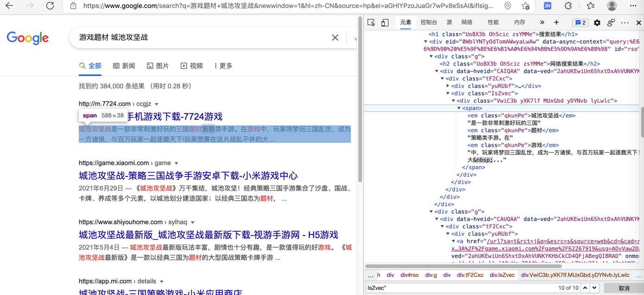Viewport: 644px width, 295px height.
Task: Activate the DevTools element picker
Action: point(371,23)
